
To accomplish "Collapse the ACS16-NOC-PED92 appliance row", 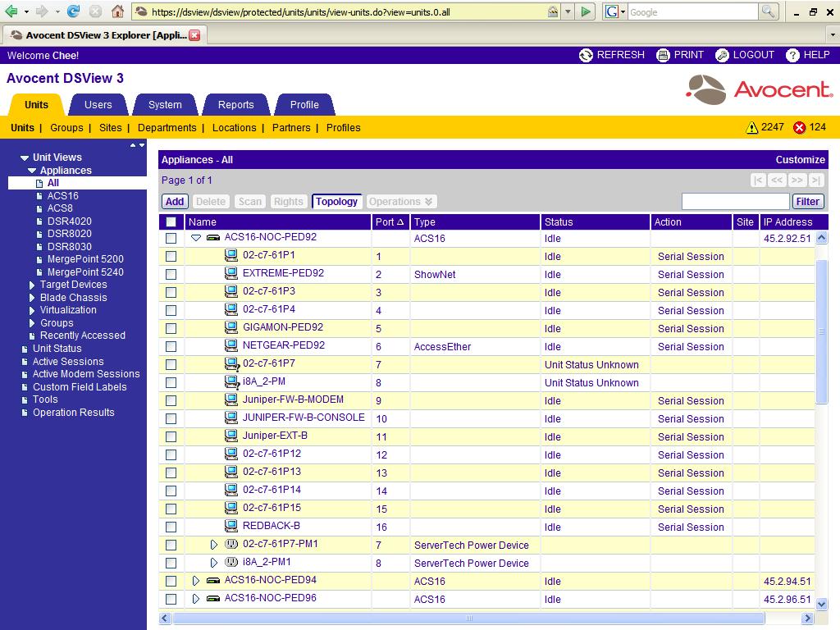I will point(196,238).
